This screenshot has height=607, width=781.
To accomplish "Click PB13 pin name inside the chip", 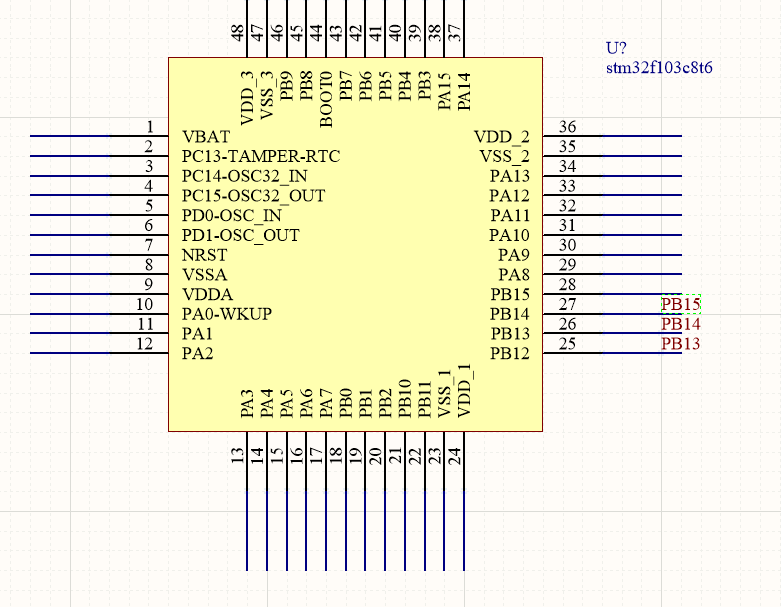I will [x=510, y=333].
